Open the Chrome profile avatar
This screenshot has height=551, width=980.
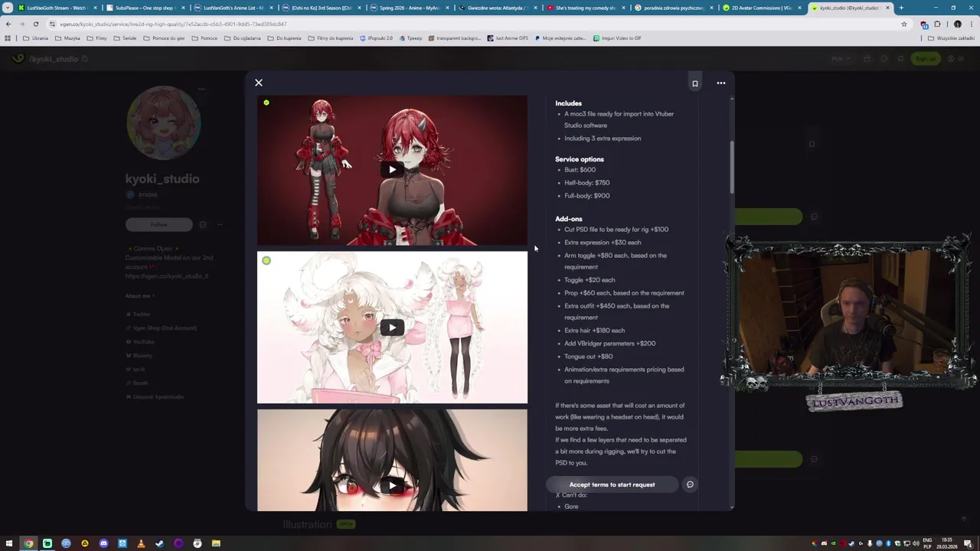click(x=958, y=24)
